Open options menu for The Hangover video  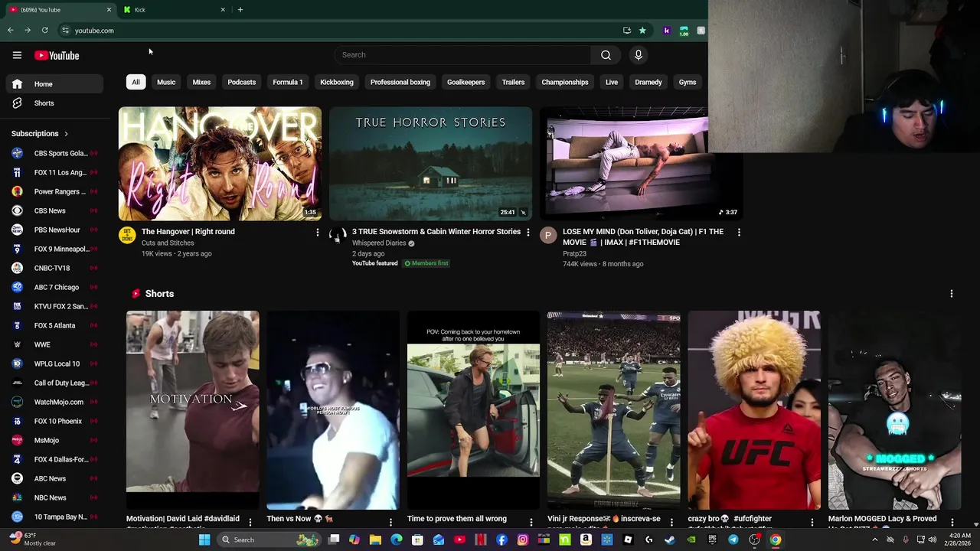pyautogui.click(x=318, y=232)
